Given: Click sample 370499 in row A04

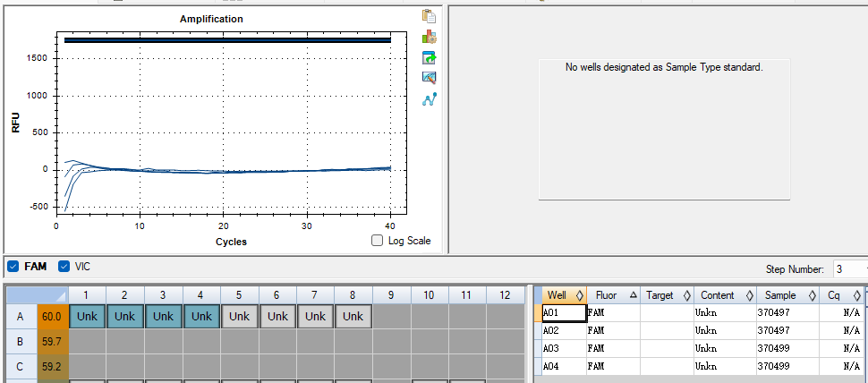Looking at the screenshot, I should point(787,366).
